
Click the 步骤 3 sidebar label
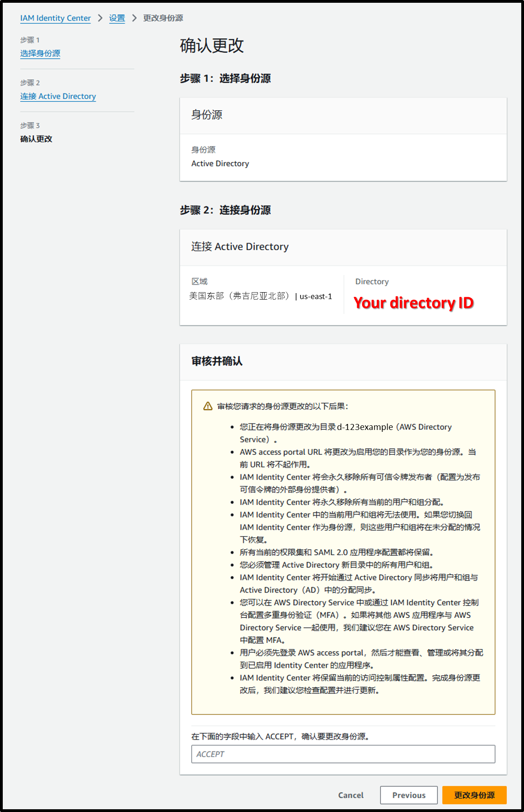pos(30,125)
